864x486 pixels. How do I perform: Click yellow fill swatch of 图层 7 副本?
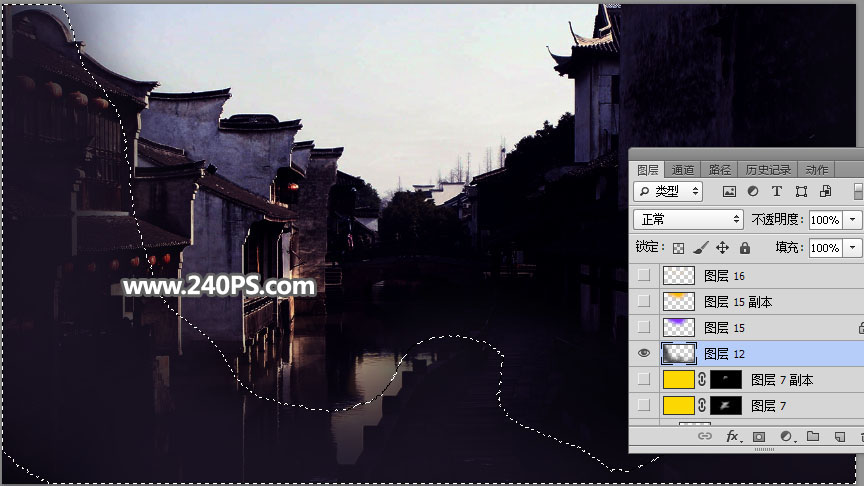pyautogui.click(x=678, y=379)
